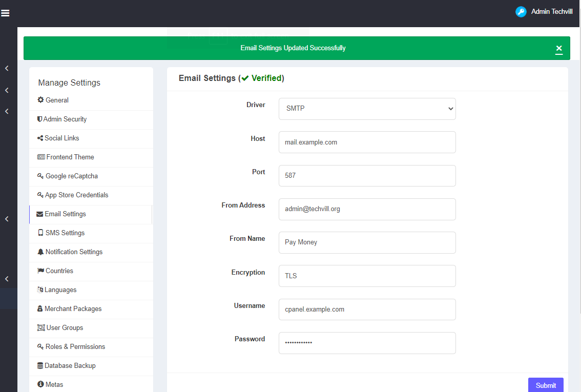Click the SMS Settings phone icon
This screenshot has width=581, height=392.
click(40, 233)
